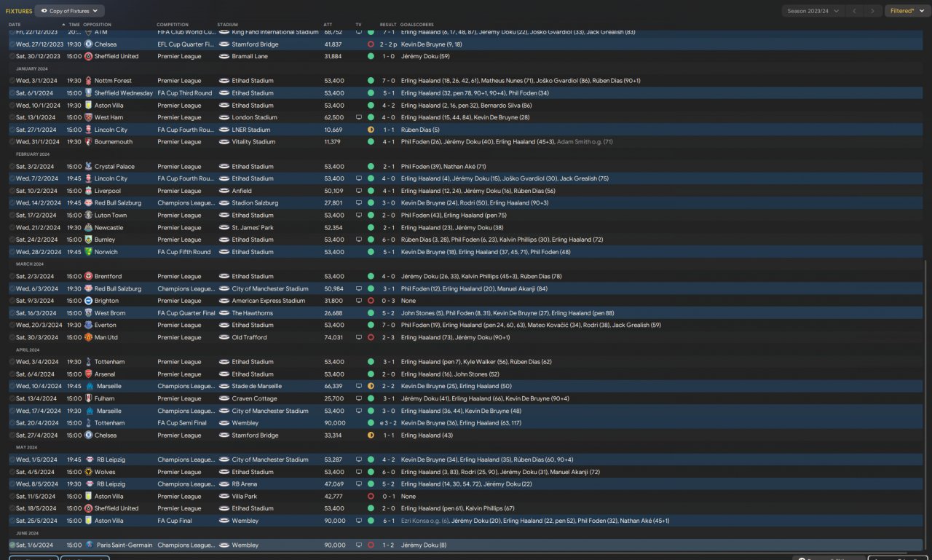
Task: Click the red loss indicator on Brighton row
Action: [x=371, y=301]
